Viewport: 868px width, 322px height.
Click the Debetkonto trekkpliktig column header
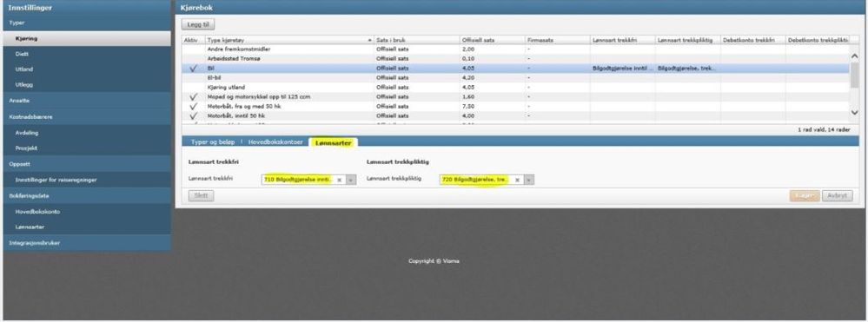(818, 41)
